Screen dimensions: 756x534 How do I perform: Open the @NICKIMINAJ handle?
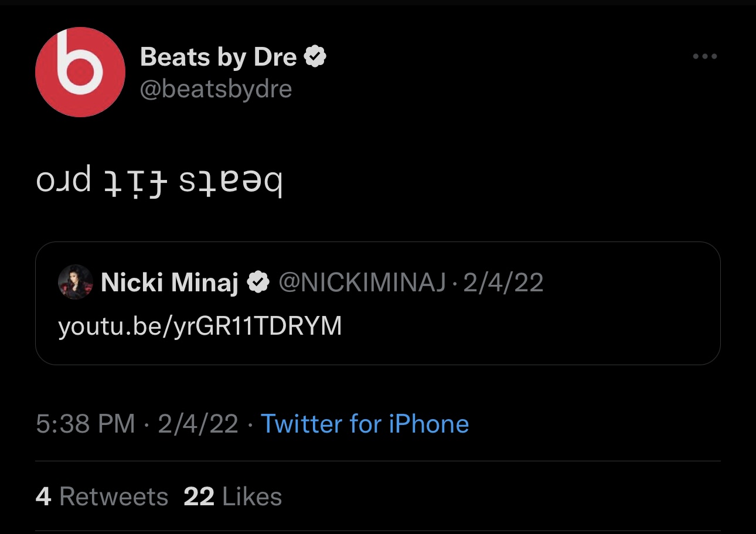click(x=362, y=283)
